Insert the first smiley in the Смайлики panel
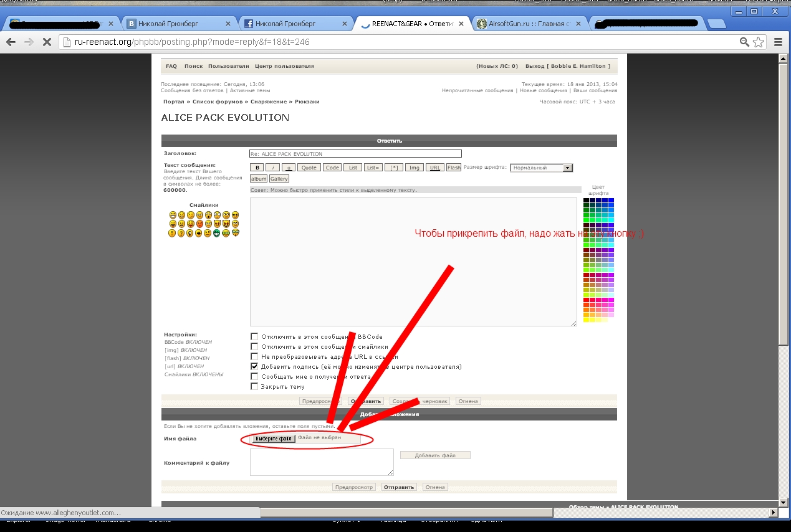The height and width of the screenshot is (532, 791). [x=172, y=215]
